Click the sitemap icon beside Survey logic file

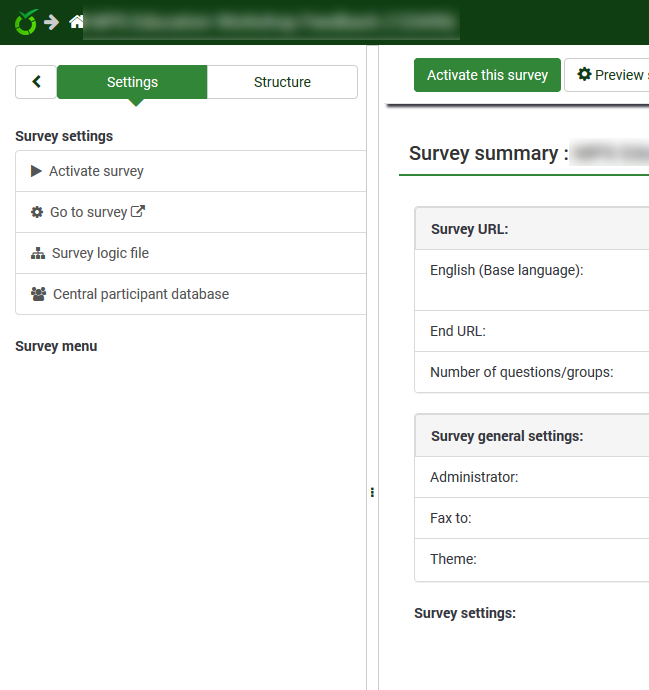pyautogui.click(x=38, y=253)
